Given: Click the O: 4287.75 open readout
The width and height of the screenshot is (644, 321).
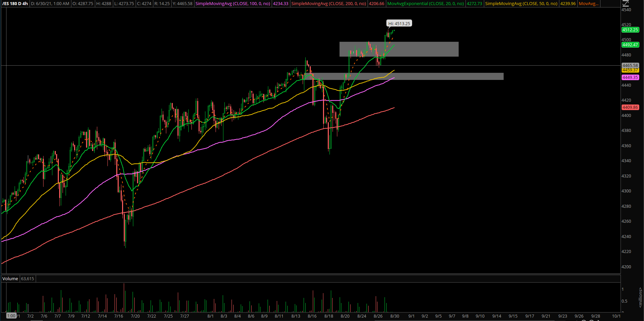Looking at the screenshot, I should [x=83, y=3].
